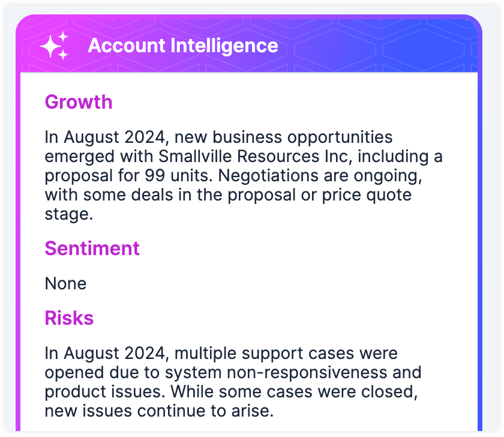Click the gradient header banner's blue area
504x437 pixels.
point(408,46)
